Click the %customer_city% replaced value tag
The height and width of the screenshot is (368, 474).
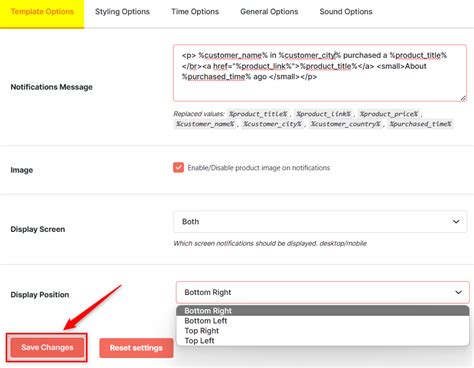pyautogui.click(x=272, y=124)
